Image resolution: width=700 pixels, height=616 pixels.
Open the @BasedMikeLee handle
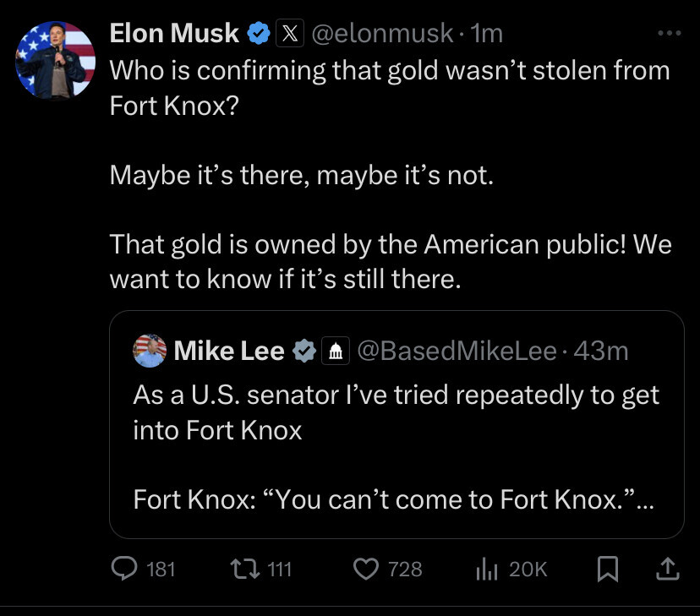tap(457, 352)
